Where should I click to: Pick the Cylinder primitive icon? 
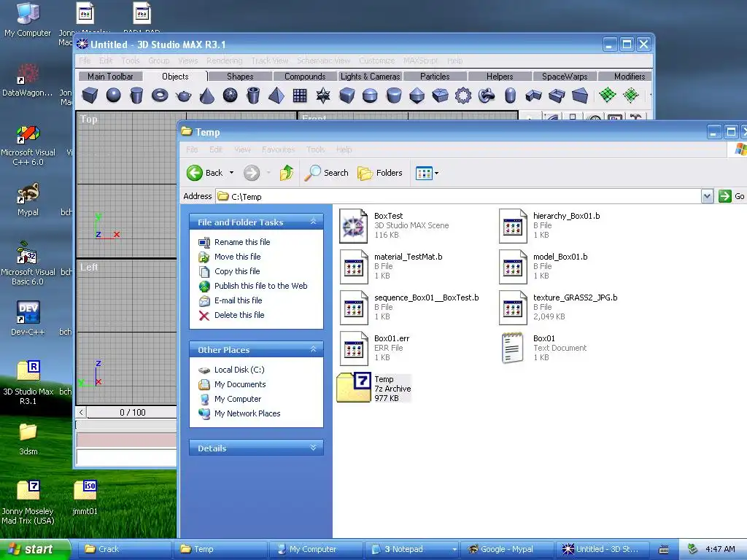[x=136, y=96]
